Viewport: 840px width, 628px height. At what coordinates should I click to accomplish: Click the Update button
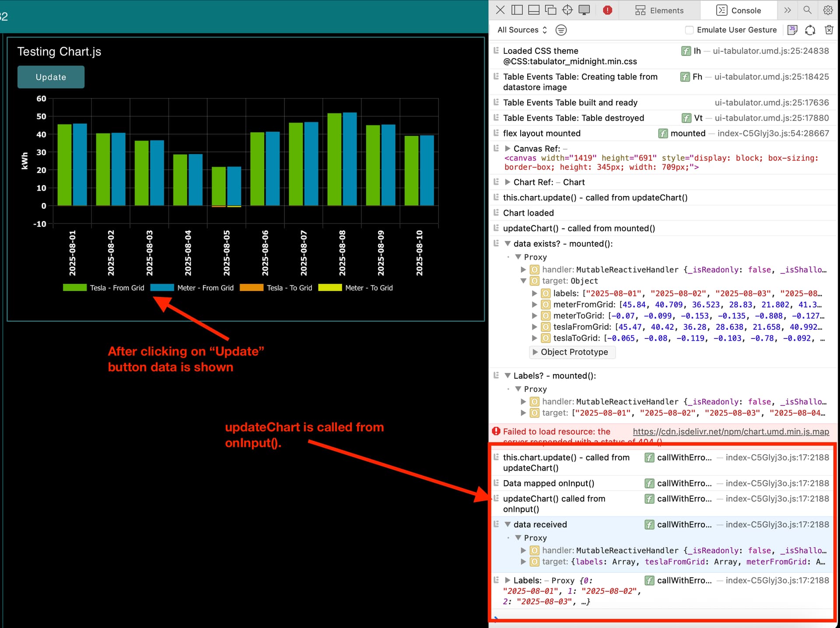coord(51,77)
